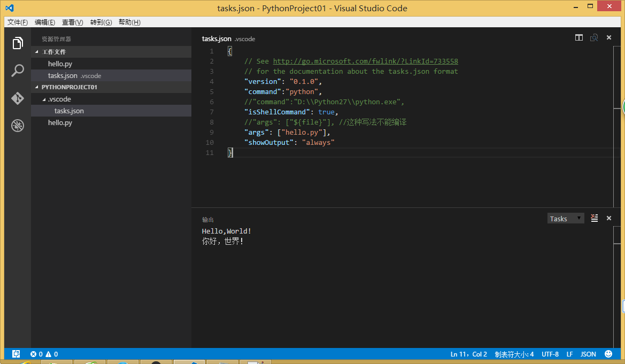The height and width of the screenshot is (364, 625).
Task: Close the tasks.json editor
Action: point(608,37)
